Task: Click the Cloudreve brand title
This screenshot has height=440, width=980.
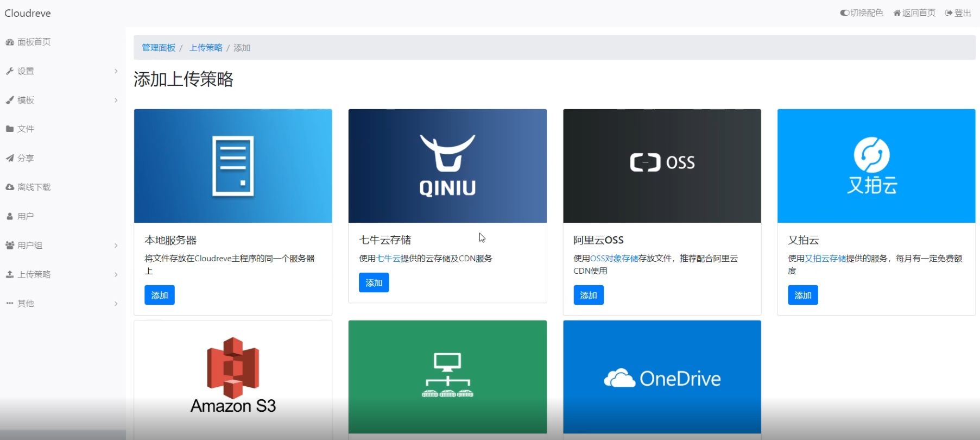Action: pyautogui.click(x=28, y=13)
